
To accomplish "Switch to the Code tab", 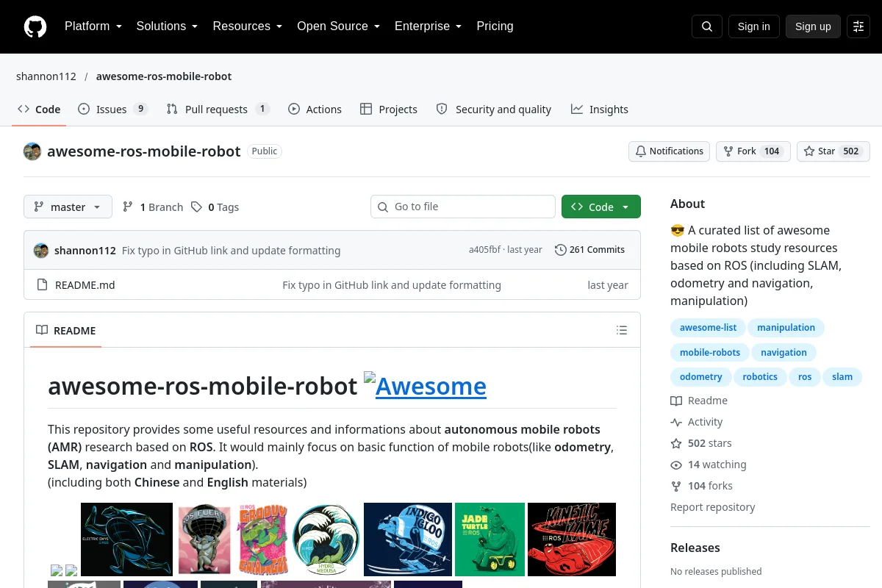I will click(x=39, y=110).
